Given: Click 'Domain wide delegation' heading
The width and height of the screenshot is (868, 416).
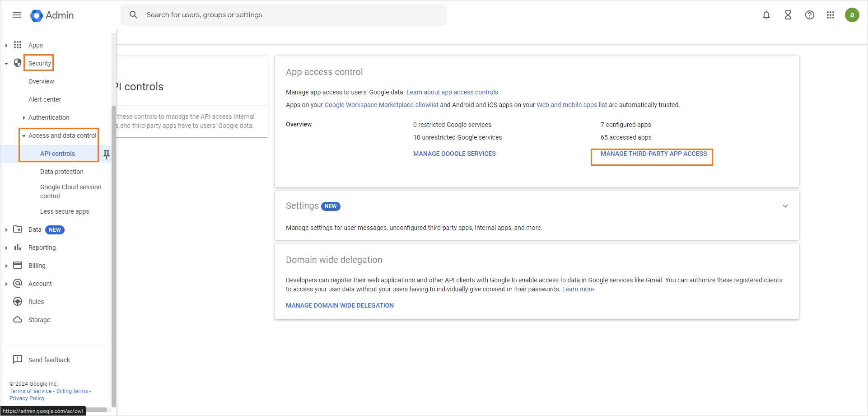Looking at the screenshot, I should pyautogui.click(x=334, y=260).
